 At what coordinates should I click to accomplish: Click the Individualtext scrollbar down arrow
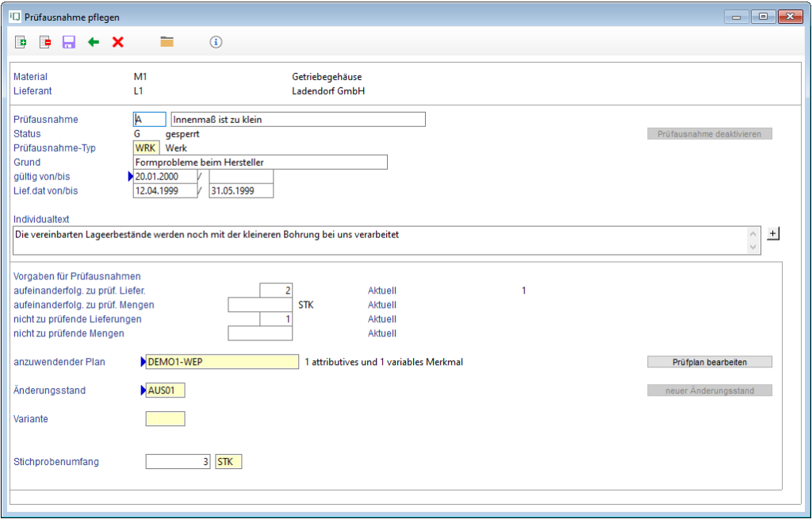click(753, 248)
